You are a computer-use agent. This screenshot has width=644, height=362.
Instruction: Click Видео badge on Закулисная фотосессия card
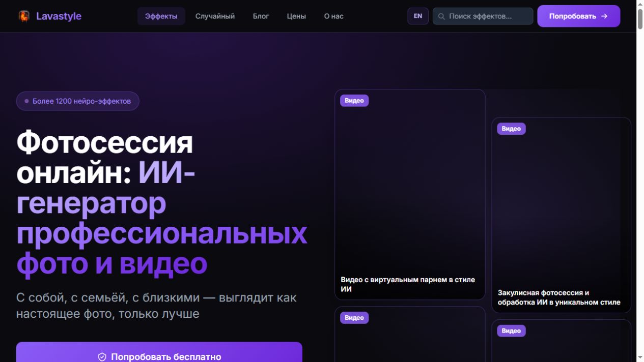click(511, 129)
